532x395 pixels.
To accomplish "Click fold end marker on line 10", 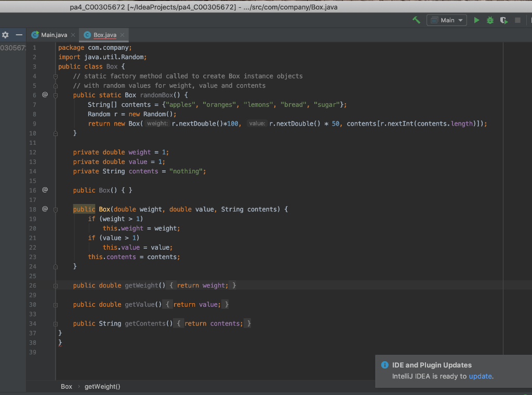I will 55,133.
